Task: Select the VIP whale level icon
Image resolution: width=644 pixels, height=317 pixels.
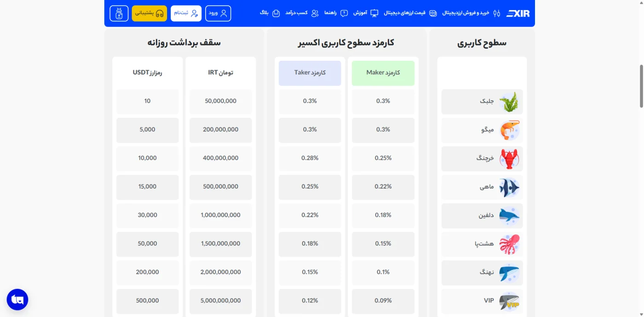Action: tap(509, 301)
